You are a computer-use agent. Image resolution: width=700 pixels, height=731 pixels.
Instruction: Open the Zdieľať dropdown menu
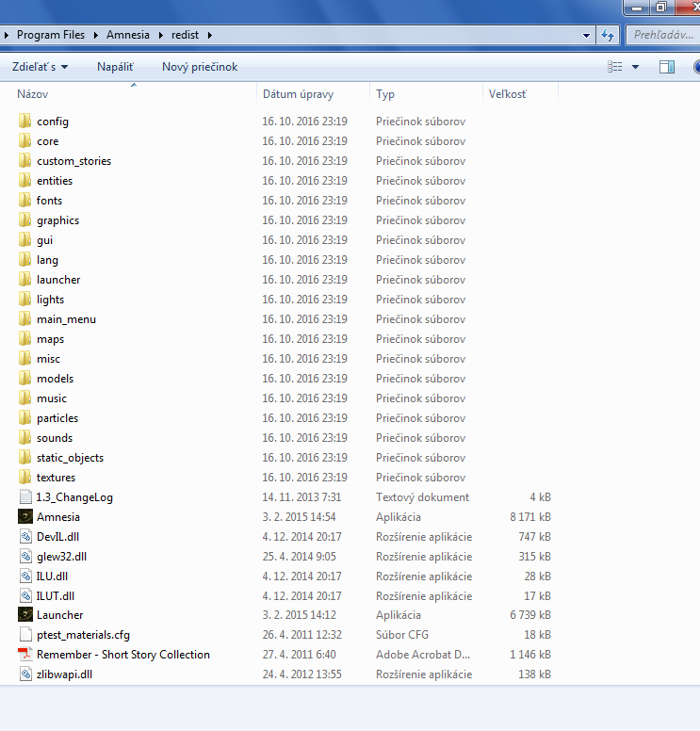40,67
